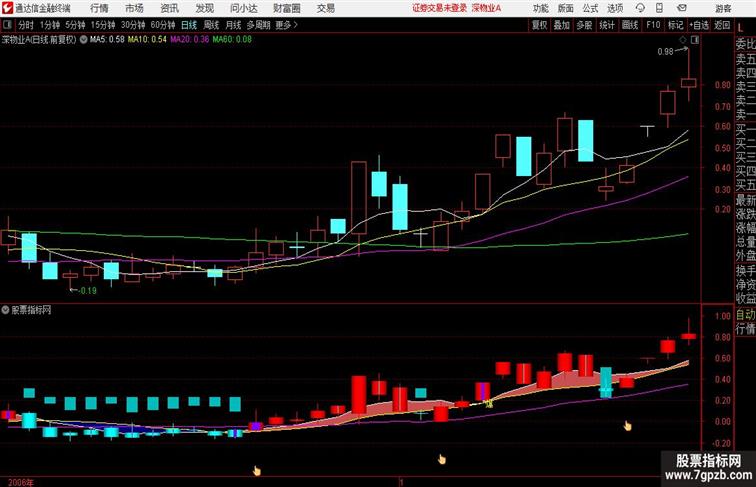Expand 更多 period options
The image size is (756, 487).
click(286, 25)
